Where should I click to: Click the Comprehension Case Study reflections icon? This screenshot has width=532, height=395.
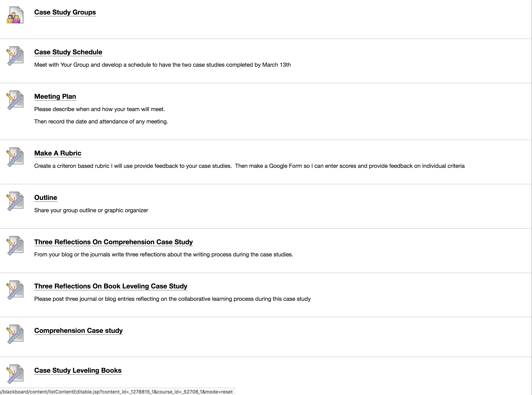(x=15, y=246)
